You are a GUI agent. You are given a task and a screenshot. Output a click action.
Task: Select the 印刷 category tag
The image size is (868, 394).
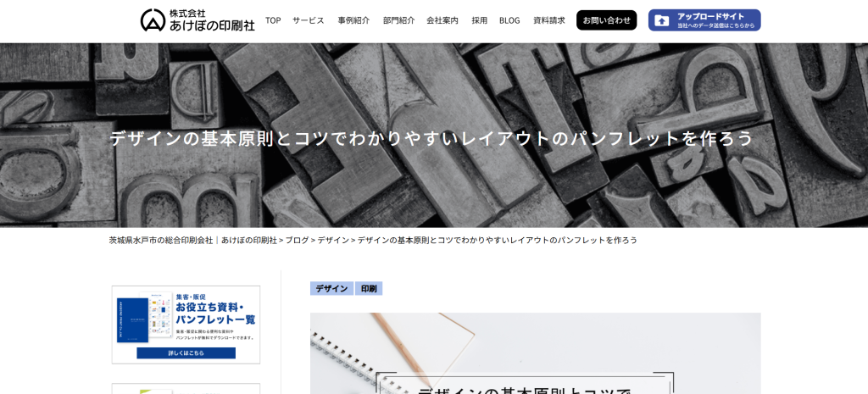(x=369, y=289)
